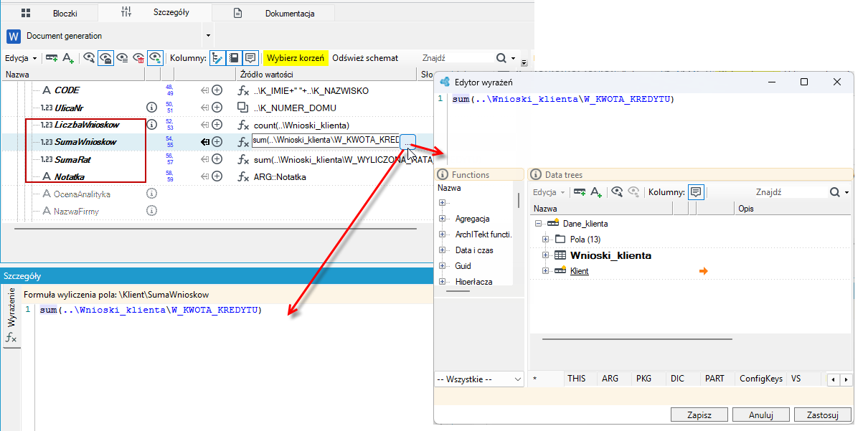Toggle the comment column in main toolbar
Screen dimensions: 868x431
tap(250, 58)
